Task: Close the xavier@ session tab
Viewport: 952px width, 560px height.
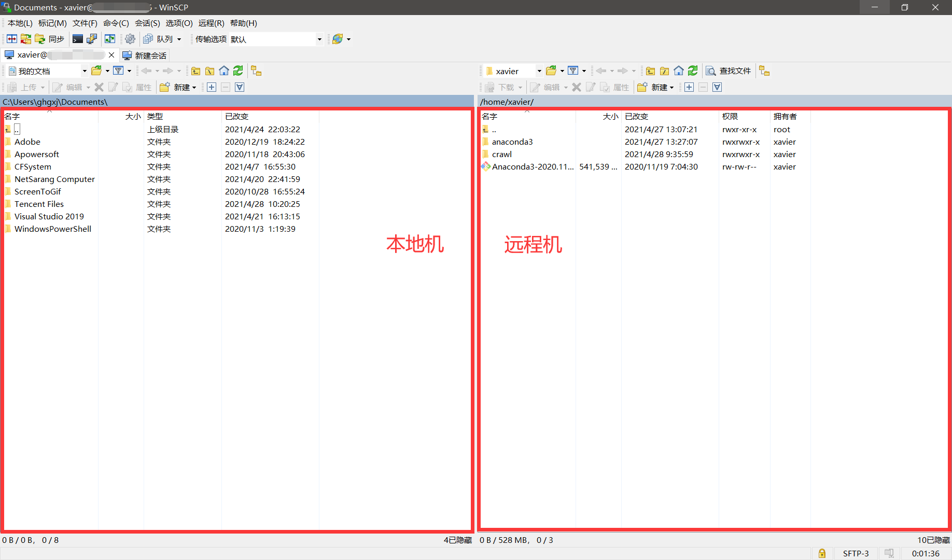Action: coord(111,55)
